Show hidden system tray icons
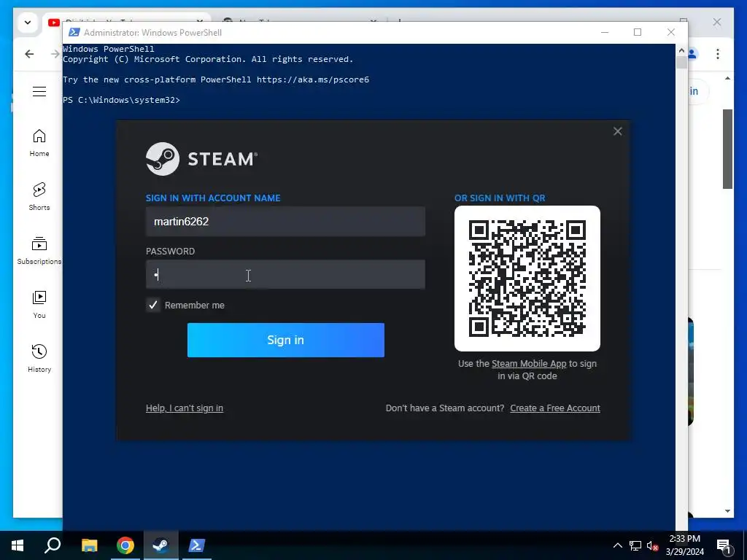This screenshot has height=560, width=747. pos(617,545)
